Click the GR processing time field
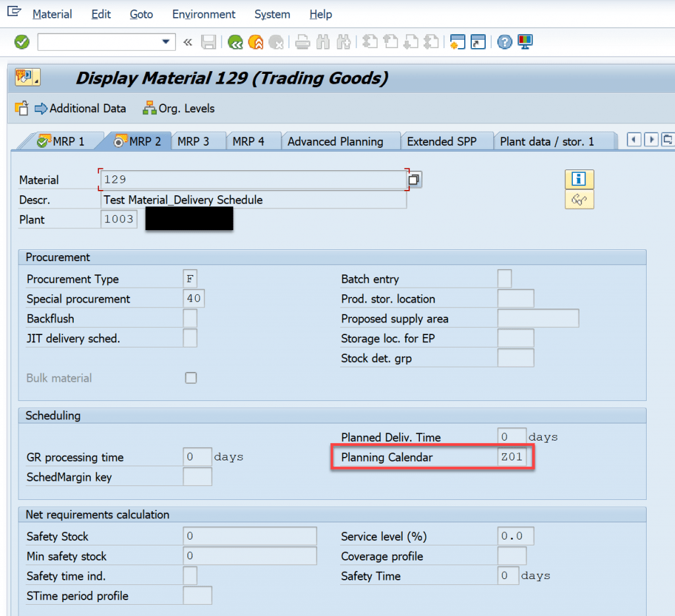The width and height of the screenshot is (675, 616). (197, 457)
